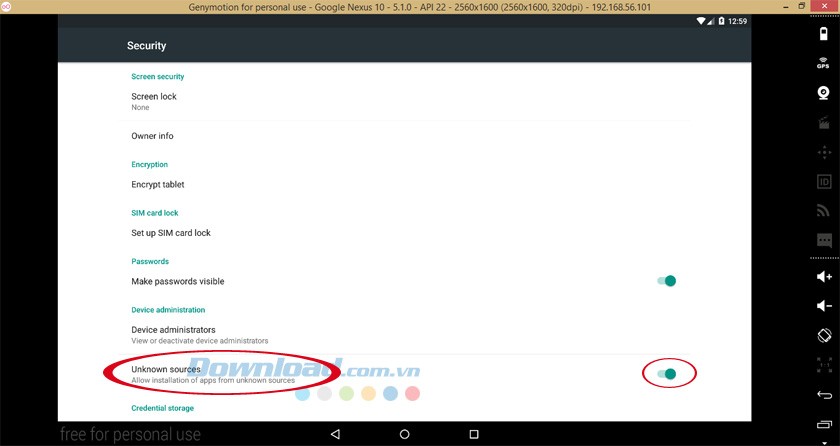
Task: Click the Genymotion sidebar back arrow
Action: 824,396
